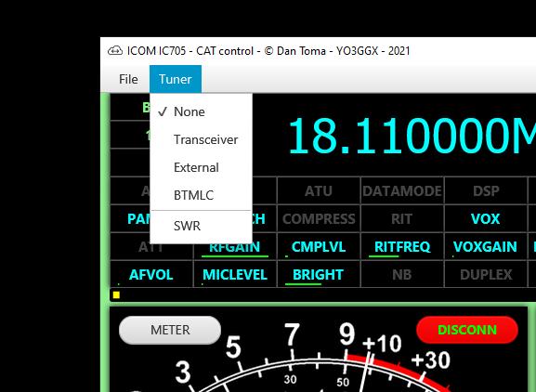The image size is (536, 392).
Task: Click the red DISCONN button
Action: pyautogui.click(x=467, y=330)
